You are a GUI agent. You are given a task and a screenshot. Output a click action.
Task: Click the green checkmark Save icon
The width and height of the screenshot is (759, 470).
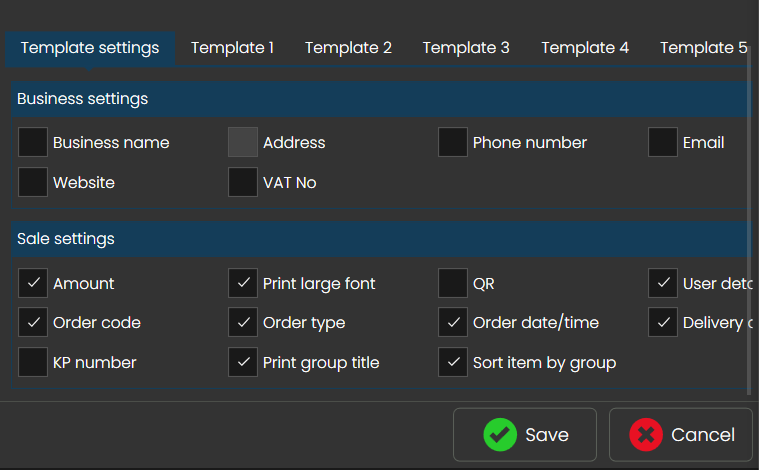point(499,435)
